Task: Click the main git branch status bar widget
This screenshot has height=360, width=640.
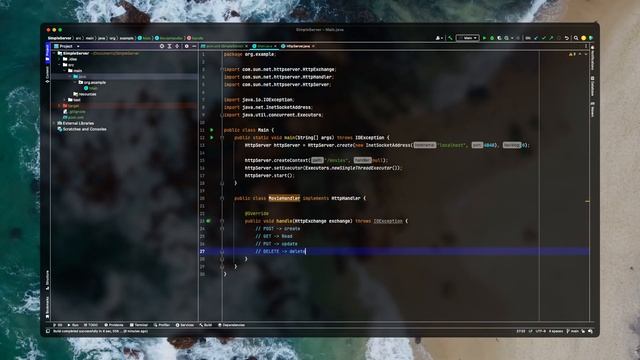Action: pyautogui.click(x=573, y=331)
